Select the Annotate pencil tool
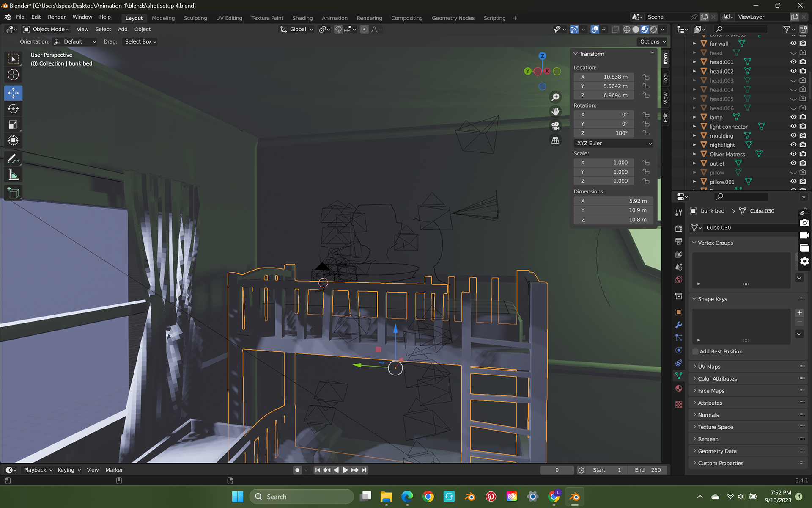The width and height of the screenshot is (812, 508). click(14, 159)
